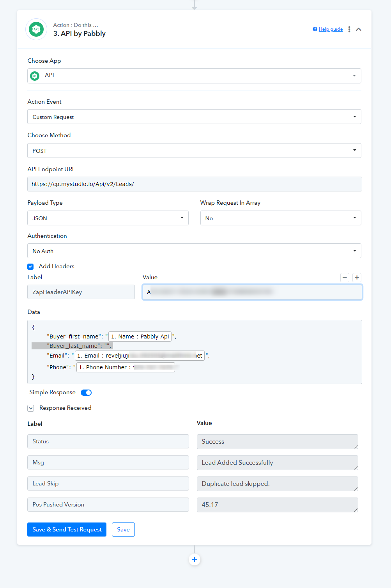
Task: Click the ZapHeaderAPIKey label field
Action: 81,292
